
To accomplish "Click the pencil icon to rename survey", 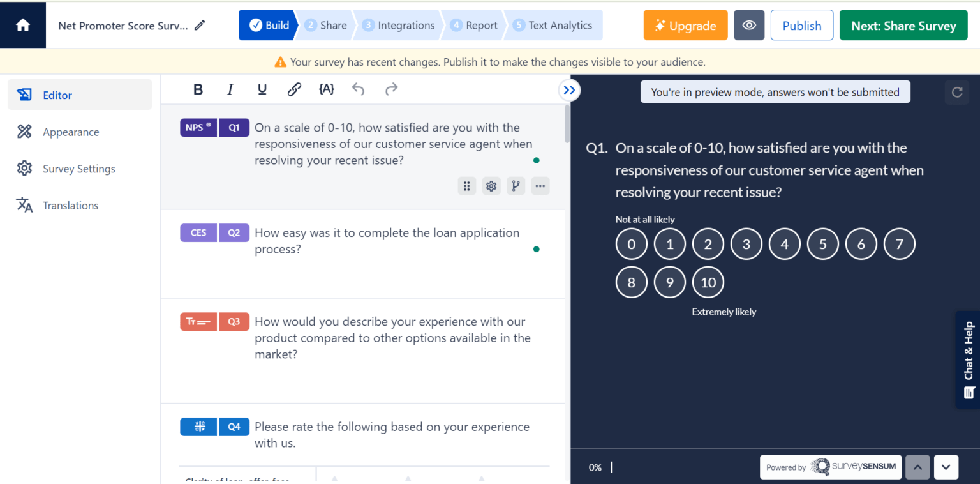I will click(200, 26).
